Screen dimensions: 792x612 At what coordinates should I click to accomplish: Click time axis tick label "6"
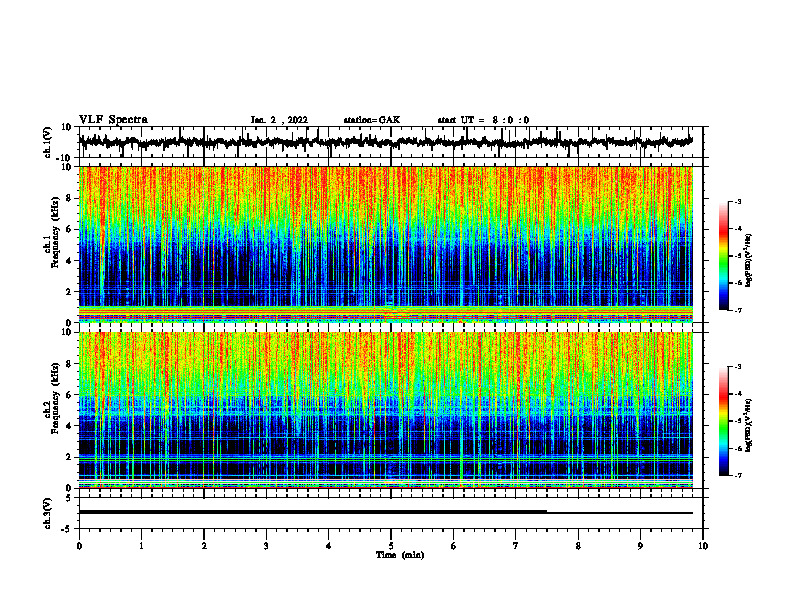[x=453, y=546]
